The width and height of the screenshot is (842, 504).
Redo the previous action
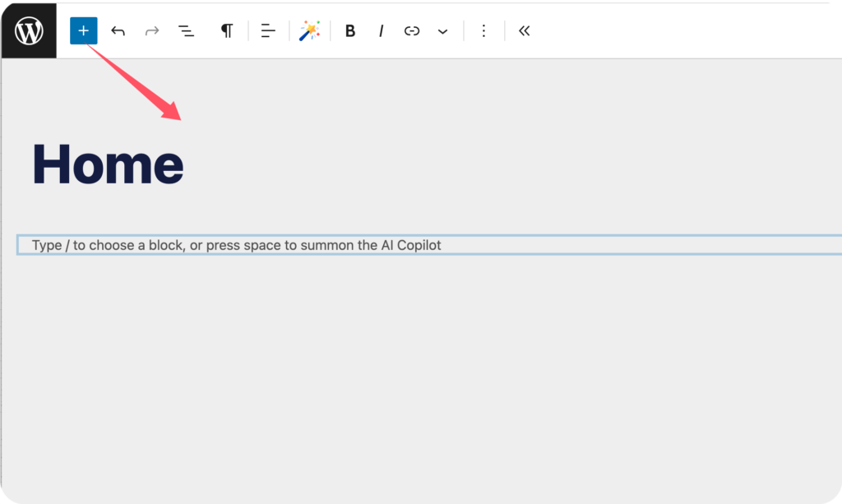[x=152, y=31]
